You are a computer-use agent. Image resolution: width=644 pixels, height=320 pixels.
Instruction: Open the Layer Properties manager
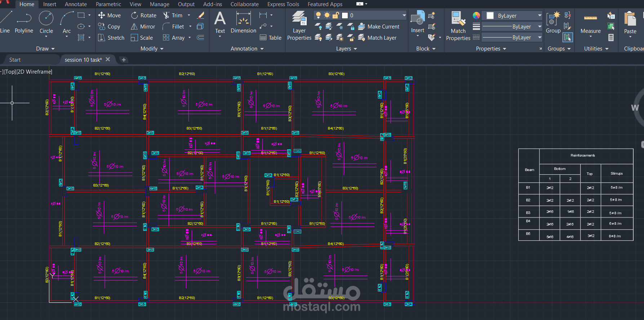pos(299,26)
